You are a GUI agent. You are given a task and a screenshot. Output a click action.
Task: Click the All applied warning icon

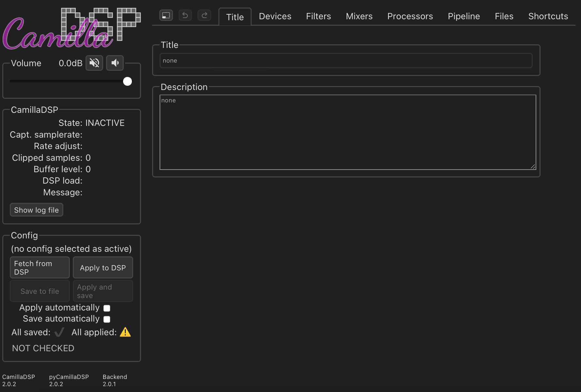pyautogui.click(x=125, y=332)
